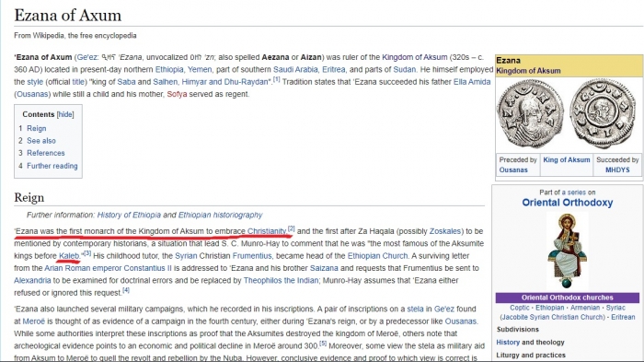Open the Kaleb article link

coord(69,256)
